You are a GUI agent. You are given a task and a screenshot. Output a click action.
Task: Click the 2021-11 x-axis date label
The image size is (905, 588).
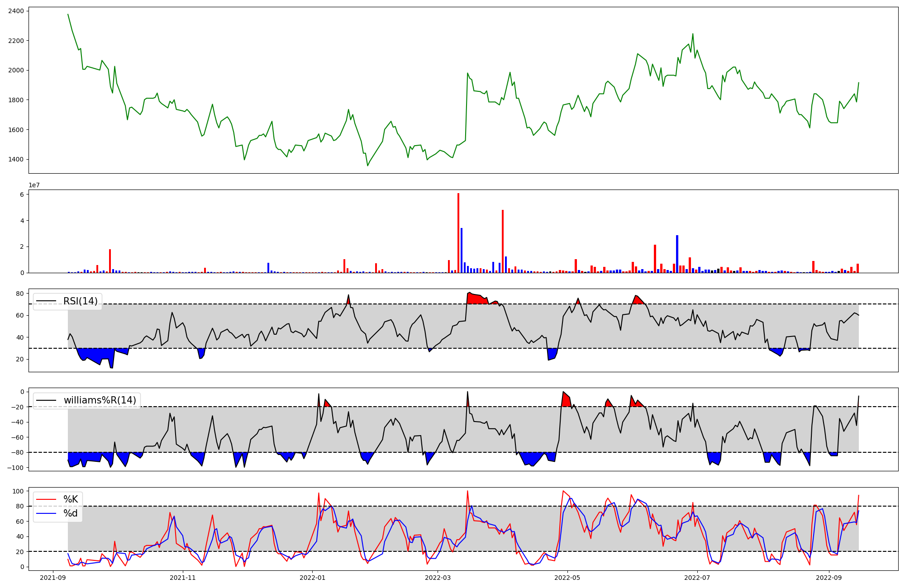tap(183, 578)
